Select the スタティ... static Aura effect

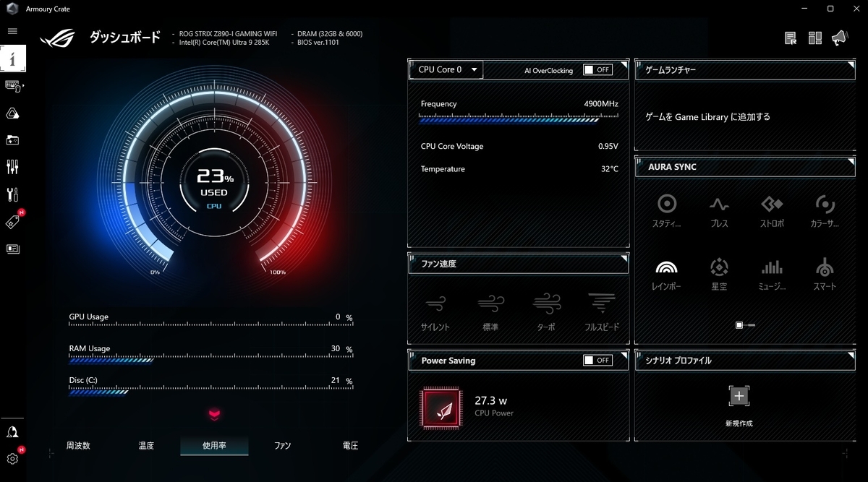666,211
